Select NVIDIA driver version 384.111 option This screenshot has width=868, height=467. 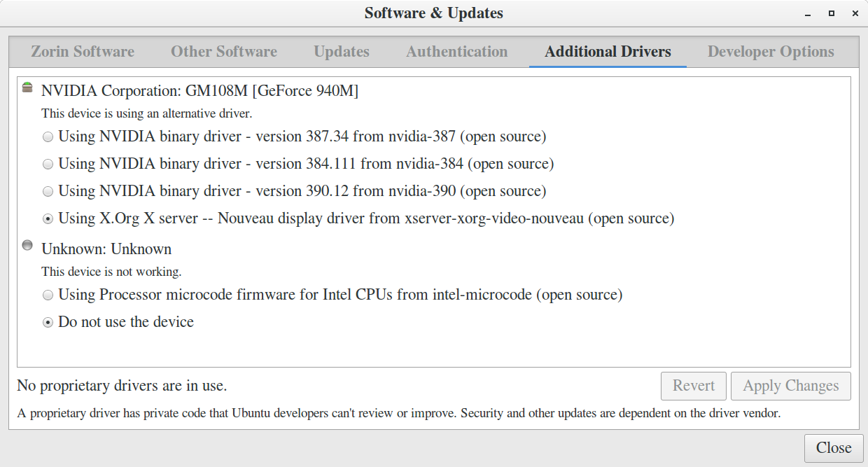(x=48, y=165)
